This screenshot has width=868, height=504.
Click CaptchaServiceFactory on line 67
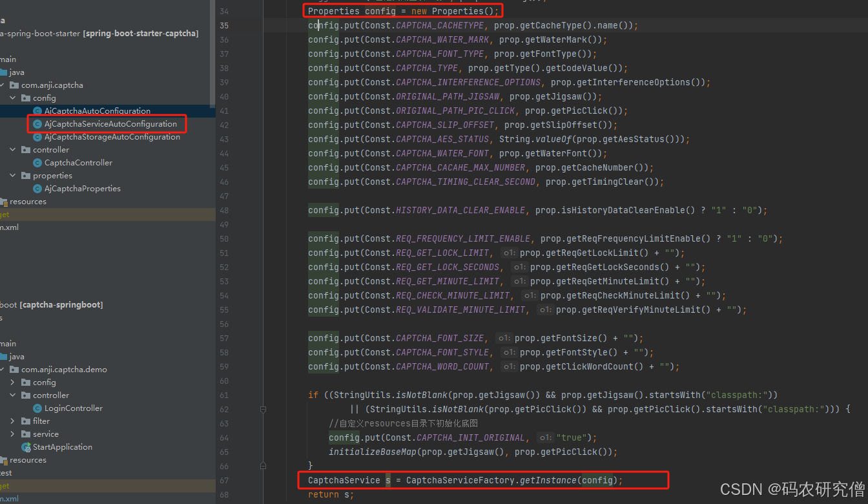point(460,481)
